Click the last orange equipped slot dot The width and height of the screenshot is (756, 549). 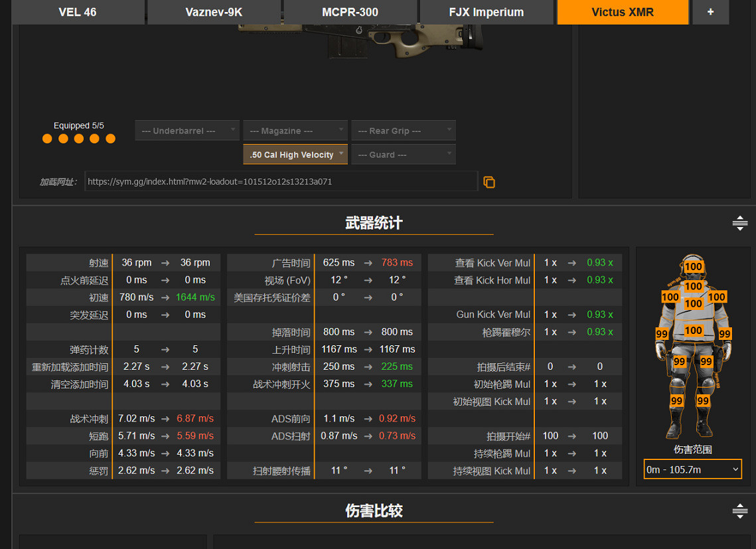tap(110, 139)
